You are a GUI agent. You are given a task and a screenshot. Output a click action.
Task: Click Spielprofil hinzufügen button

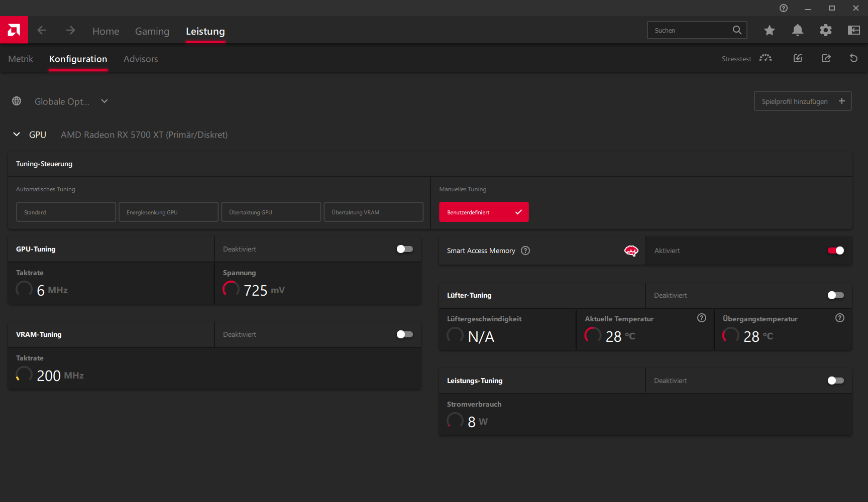(x=803, y=101)
